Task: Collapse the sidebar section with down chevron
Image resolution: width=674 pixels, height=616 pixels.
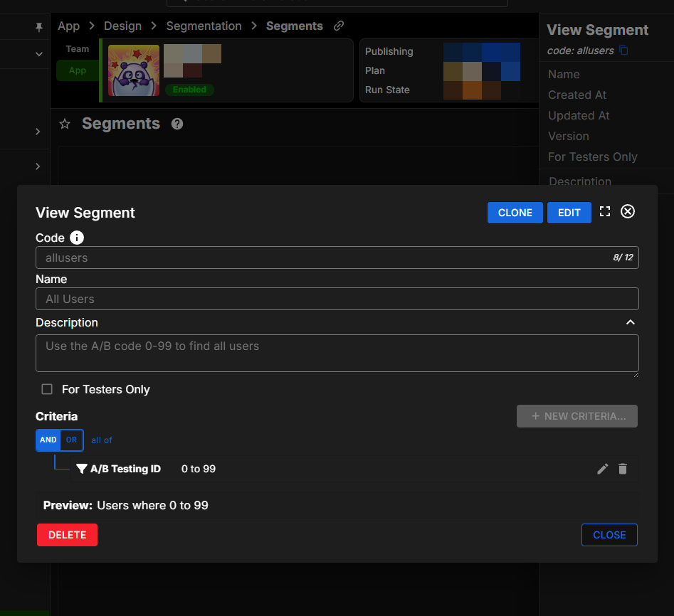Action: click(39, 54)
